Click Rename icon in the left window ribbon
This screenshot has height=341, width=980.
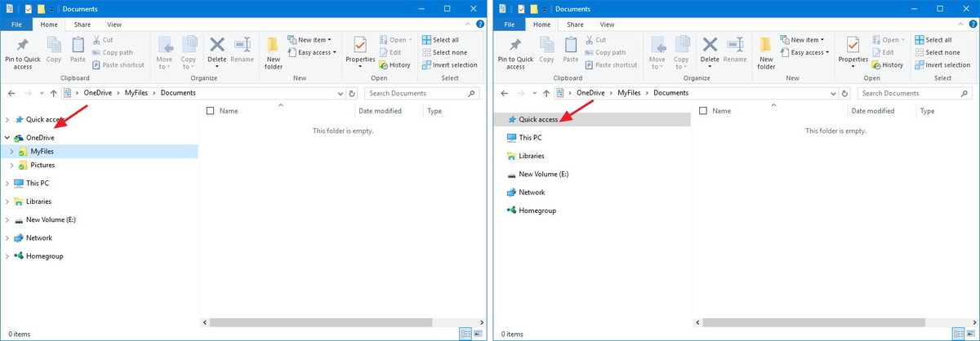[x=242, y=49]
